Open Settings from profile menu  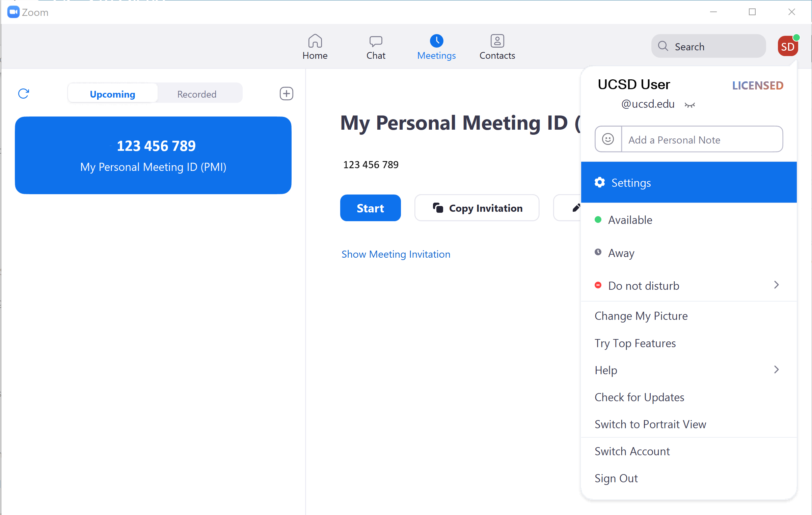(x=631, y=183)
